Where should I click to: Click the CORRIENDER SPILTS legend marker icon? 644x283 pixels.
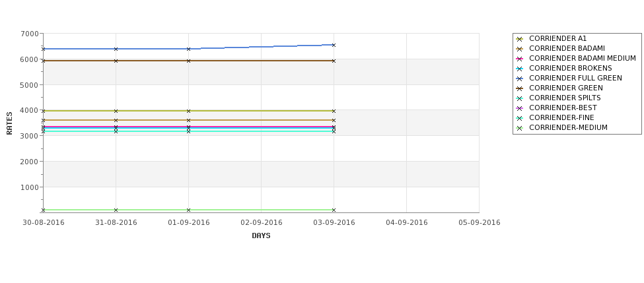(x=520, y=98)
